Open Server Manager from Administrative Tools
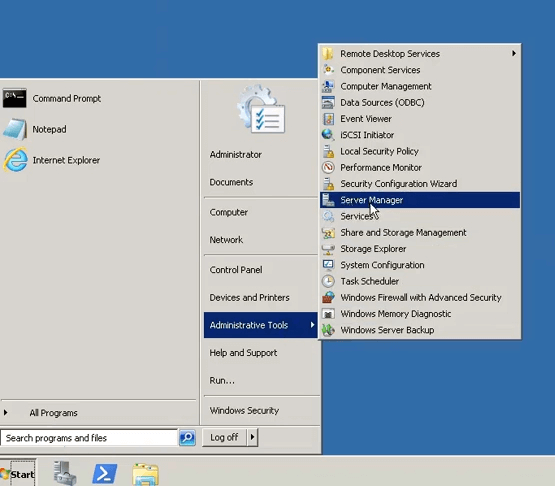The image size is (555, 486). click(420, 200)
